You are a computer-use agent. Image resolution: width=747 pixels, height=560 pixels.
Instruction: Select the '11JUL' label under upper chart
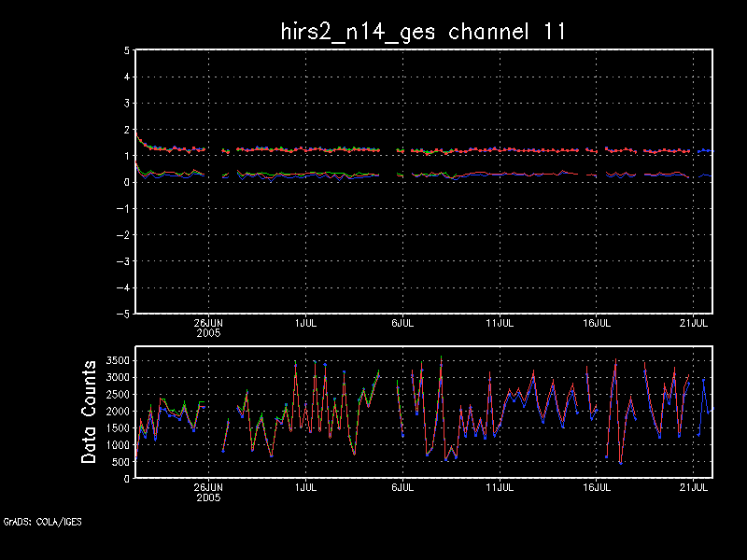tap(500, 323)
